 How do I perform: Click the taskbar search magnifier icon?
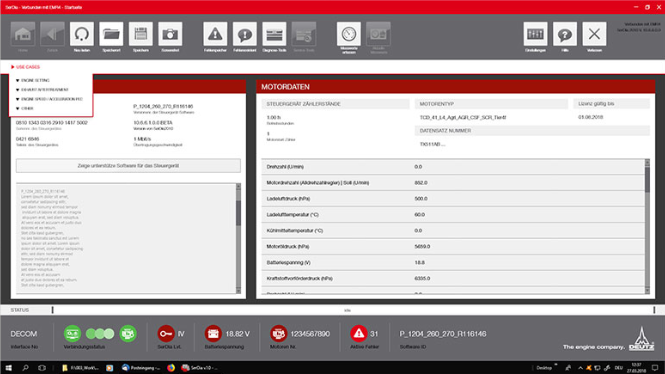click(25, 368)
